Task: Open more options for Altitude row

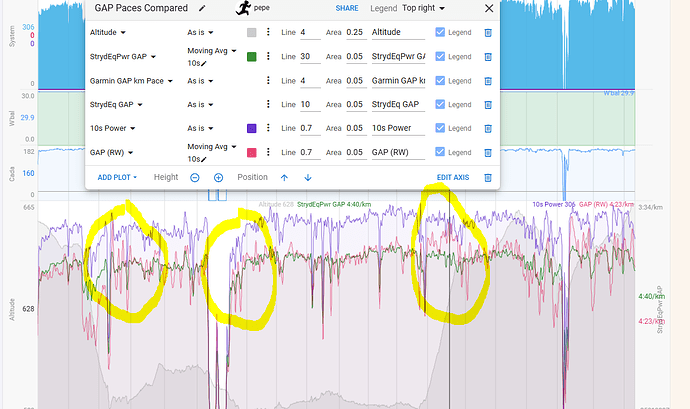Action: [268, 32]
